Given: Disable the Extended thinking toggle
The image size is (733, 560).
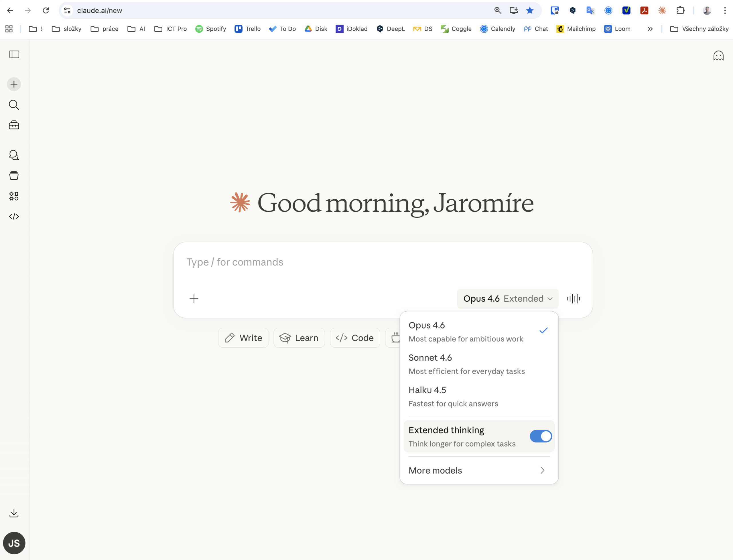Looking at the screenshot, I should [540, 436].
